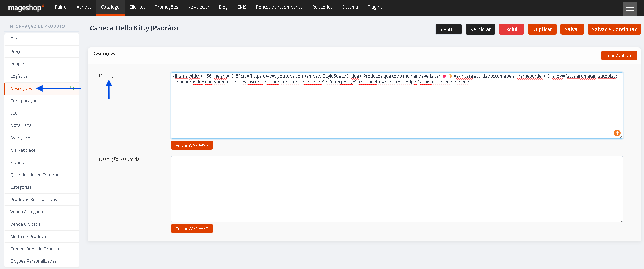Screen dimensions: 644x269
Task: Open the Sistema menu
Action: 350,7
